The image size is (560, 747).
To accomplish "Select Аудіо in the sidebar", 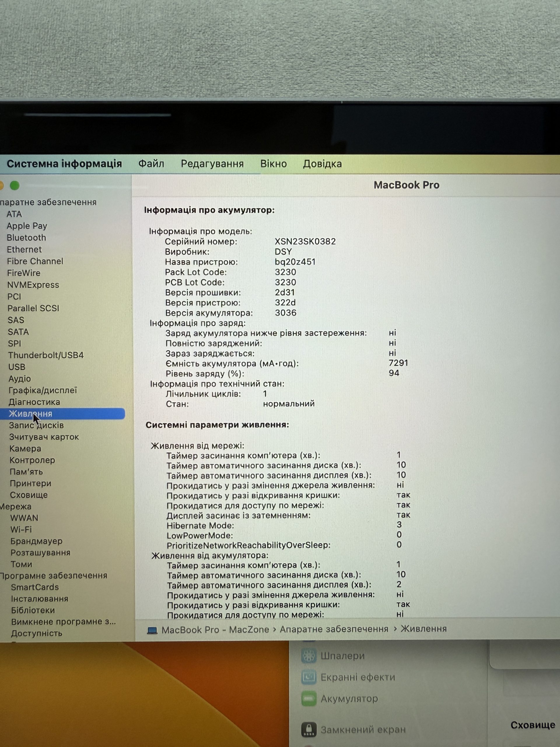I will point(20,379).
